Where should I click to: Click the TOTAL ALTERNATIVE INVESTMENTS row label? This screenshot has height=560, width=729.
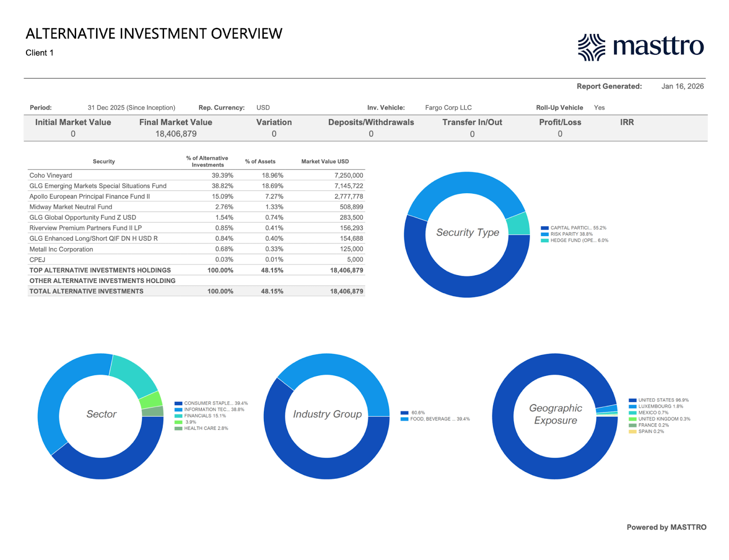87,291
